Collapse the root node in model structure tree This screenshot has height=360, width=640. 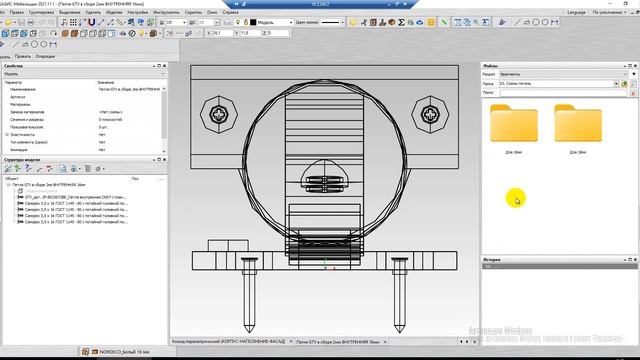coord(9,185)
